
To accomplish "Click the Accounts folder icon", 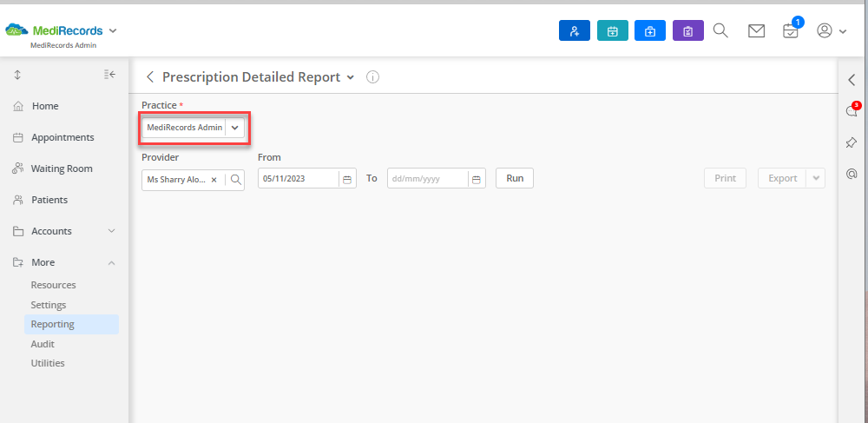I will coord(18,231).
